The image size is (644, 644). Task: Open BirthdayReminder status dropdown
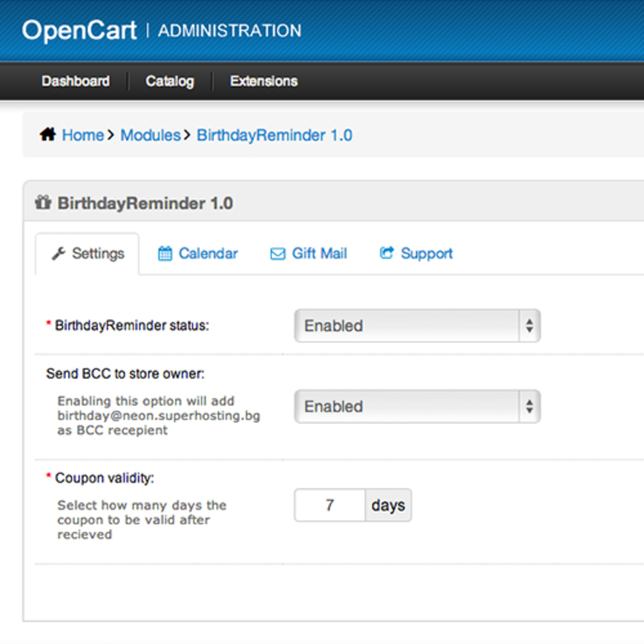pyautogui.click(x=417, y=326)
